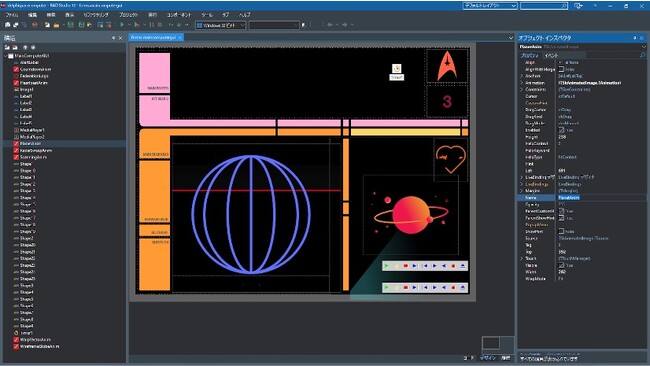This screenshot has width=650, height=366.
Task: Expand the Margins property
Action: click(521, 191)
